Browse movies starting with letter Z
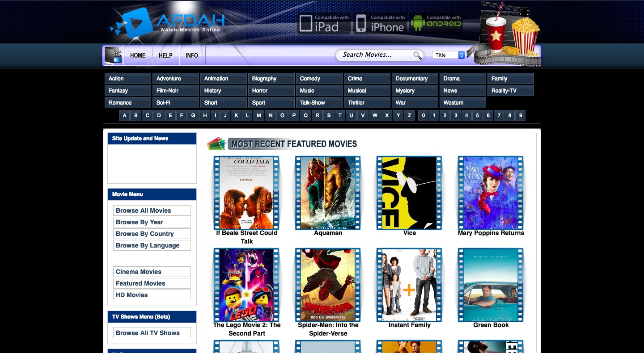The width and height of the screenshot is (644, 353). point(409,116)
